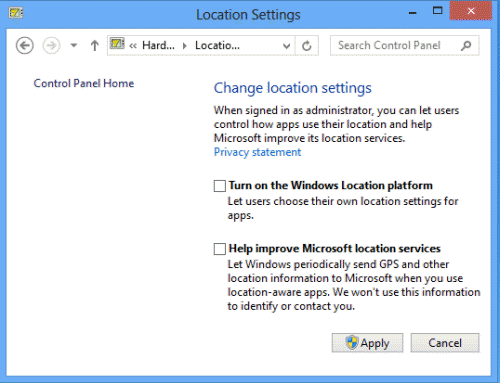Select the Locatio... breadcrumb segment
Image resolution: width=500 pixels, height=383 pixels.
coord(217,45)
